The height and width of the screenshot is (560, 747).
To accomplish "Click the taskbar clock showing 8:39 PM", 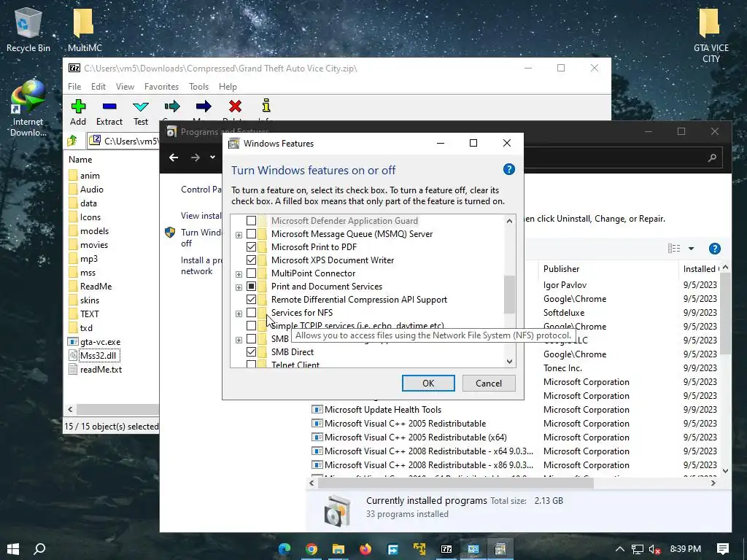I will (686, 549).
